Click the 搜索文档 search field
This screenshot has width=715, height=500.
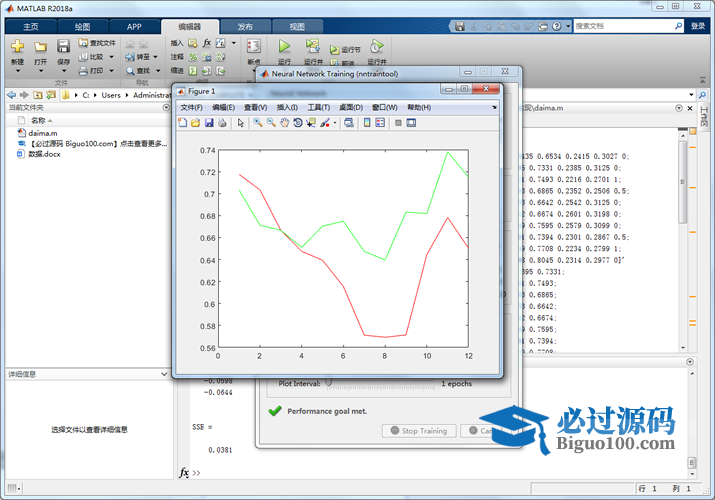[x=620, y=27]
